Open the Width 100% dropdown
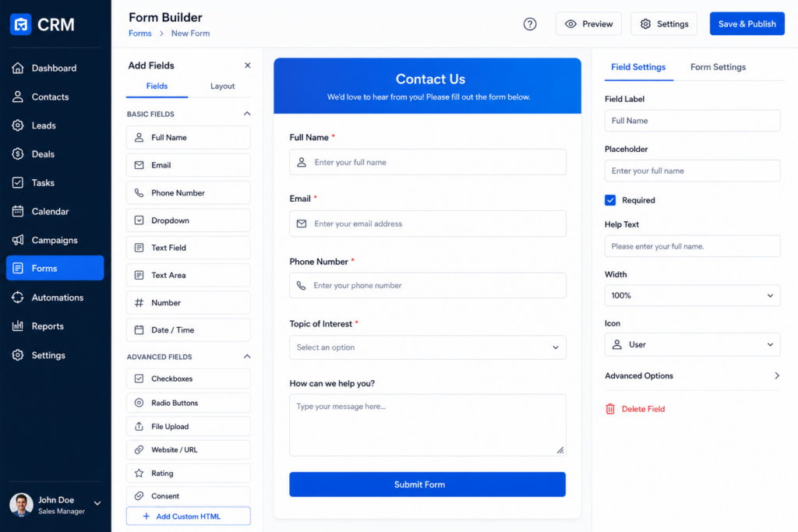Screen dimensions: 798x532 (x=692, y=295)
